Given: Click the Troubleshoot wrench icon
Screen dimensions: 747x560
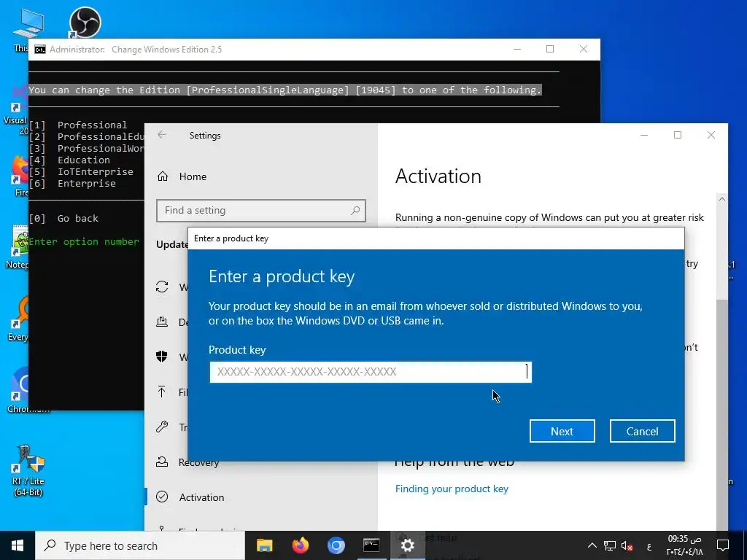Looking at the screenshot, I should pos(162,427).
